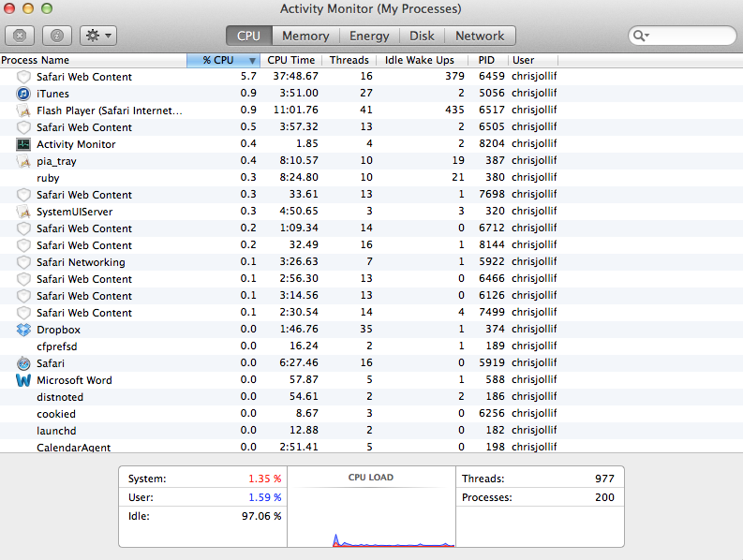Click shield icon of PID 7499 row

coord(23,313)
